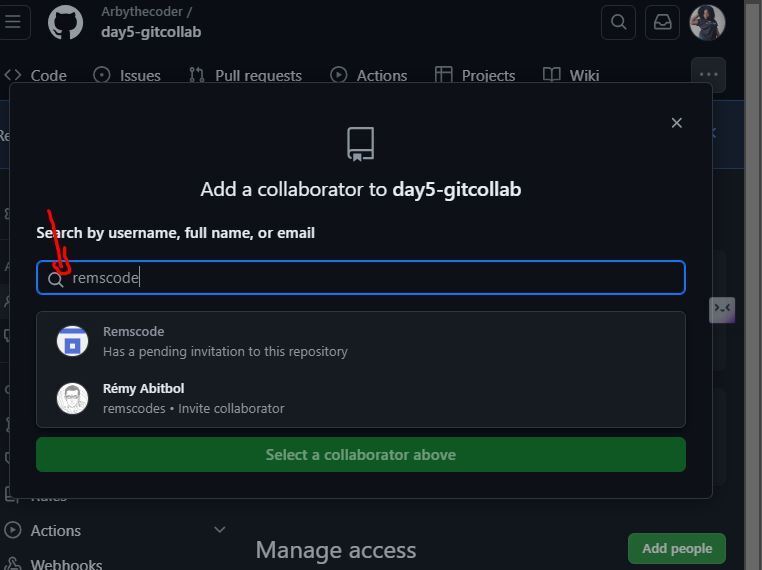Open the Code tab
The width and height of the screenshot is (762, 570).
coord(36,75)
